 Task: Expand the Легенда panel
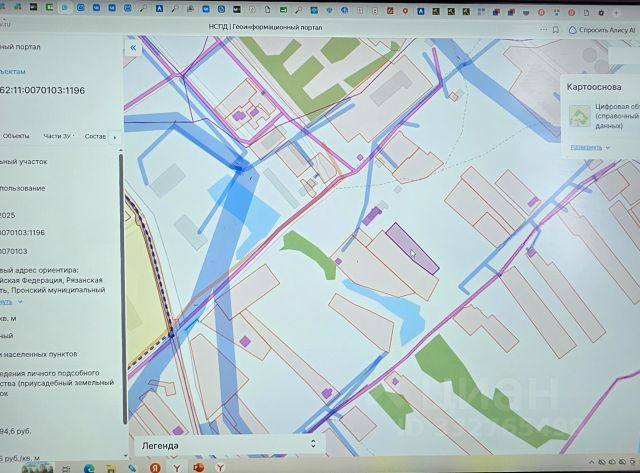(229, 445)
